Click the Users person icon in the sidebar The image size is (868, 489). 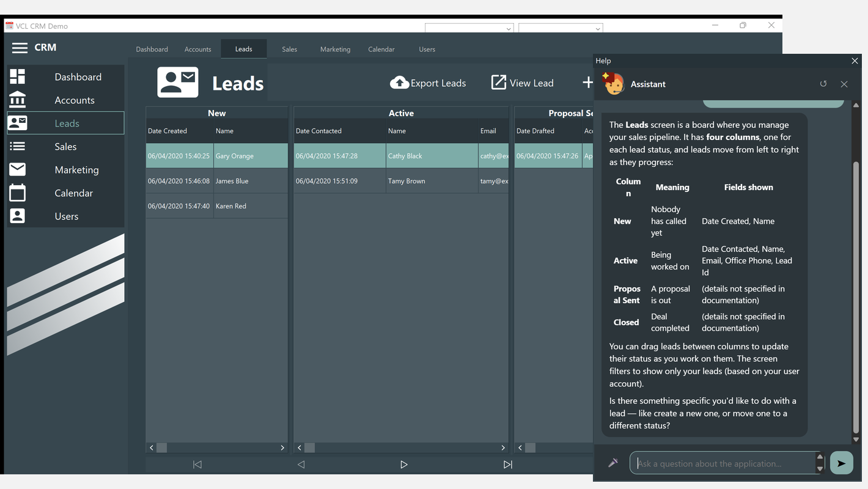[18, 216]
